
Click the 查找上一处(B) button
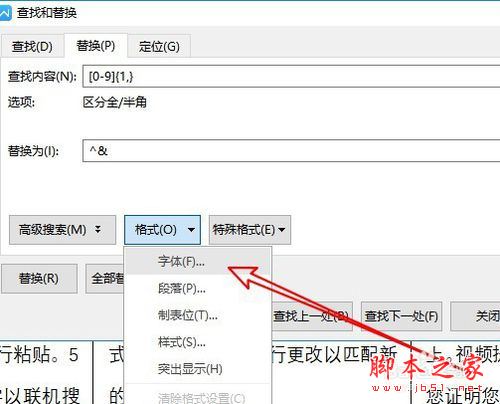click(x=312, y=316)
